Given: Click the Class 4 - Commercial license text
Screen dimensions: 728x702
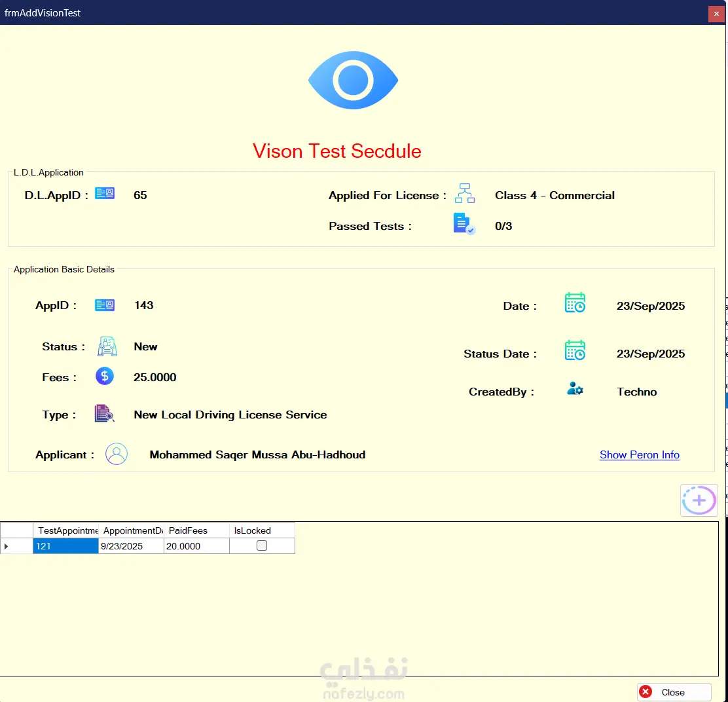Looking at the screenshot, I should click(555, 195).
